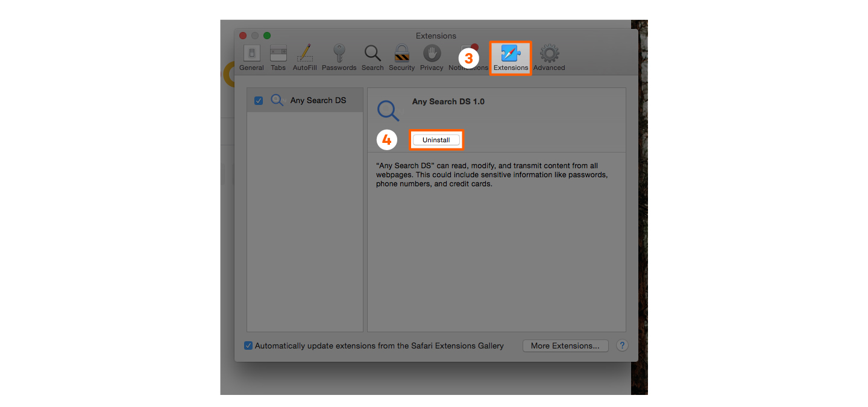
Task: Click the green zoom window button
Action: coord(267,36)
